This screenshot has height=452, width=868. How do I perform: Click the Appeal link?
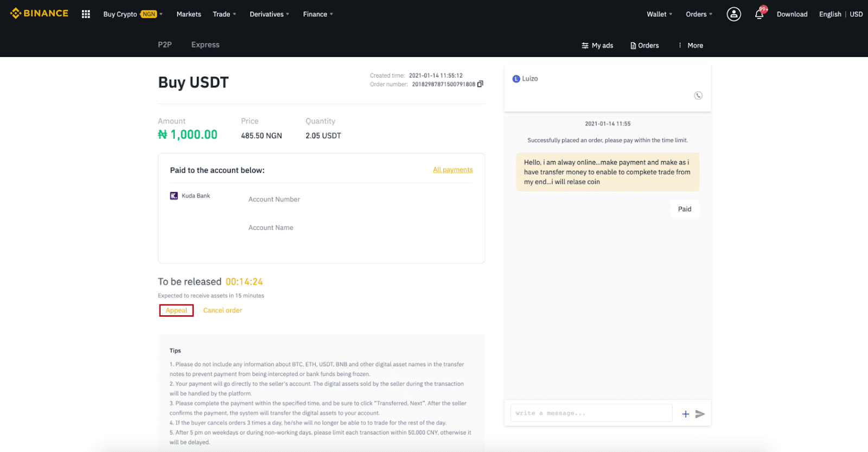(176, 310)
